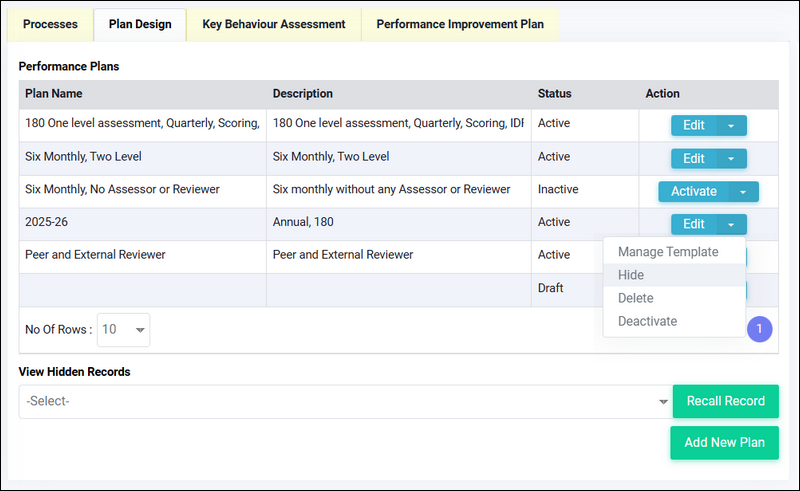Open the No Of Rows dropdown

click(124, 329)
